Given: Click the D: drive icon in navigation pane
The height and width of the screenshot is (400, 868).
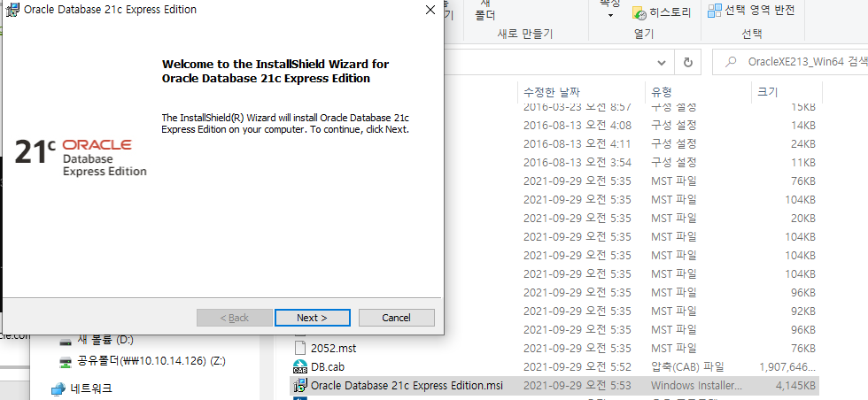Looking at the screenshot, I should (x=66, y=340).
